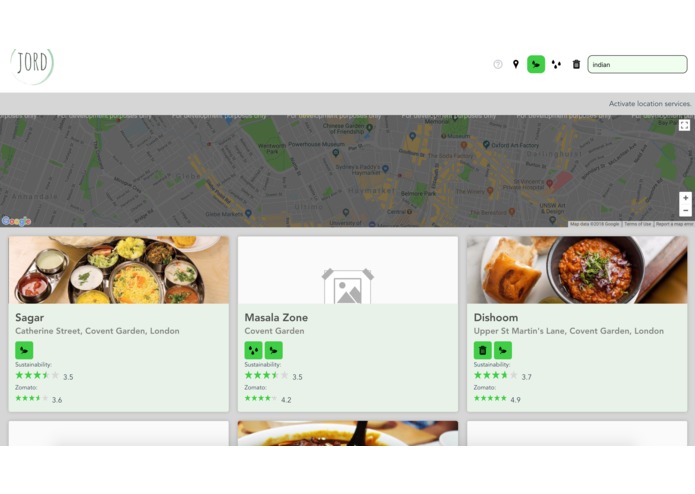
Task: Open the Sagar restaurant food photo
Action: [119, 270]
